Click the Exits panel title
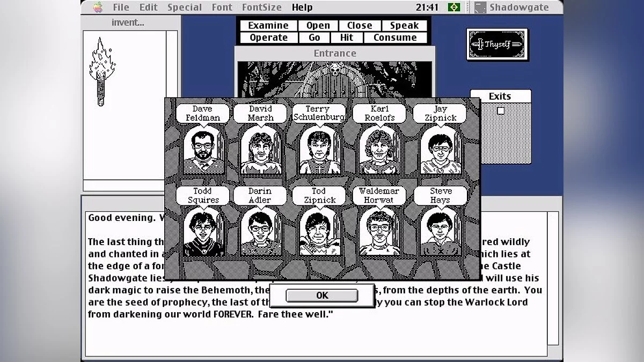 (x=500, y=96)
